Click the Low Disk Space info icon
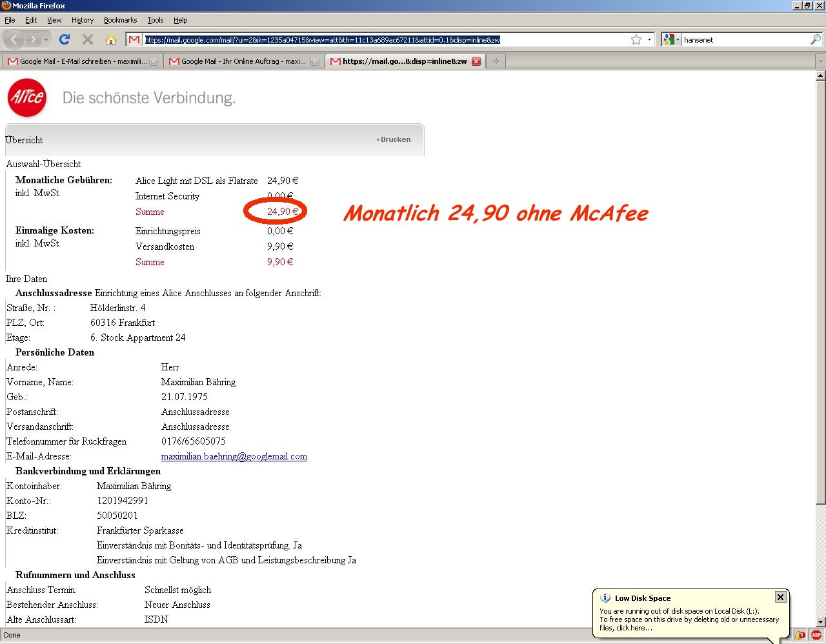826x644 pixels. [605, 598]
